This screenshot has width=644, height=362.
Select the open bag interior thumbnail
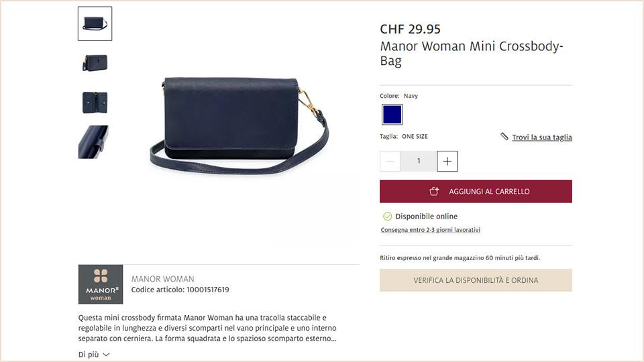[x=95, y=102]
